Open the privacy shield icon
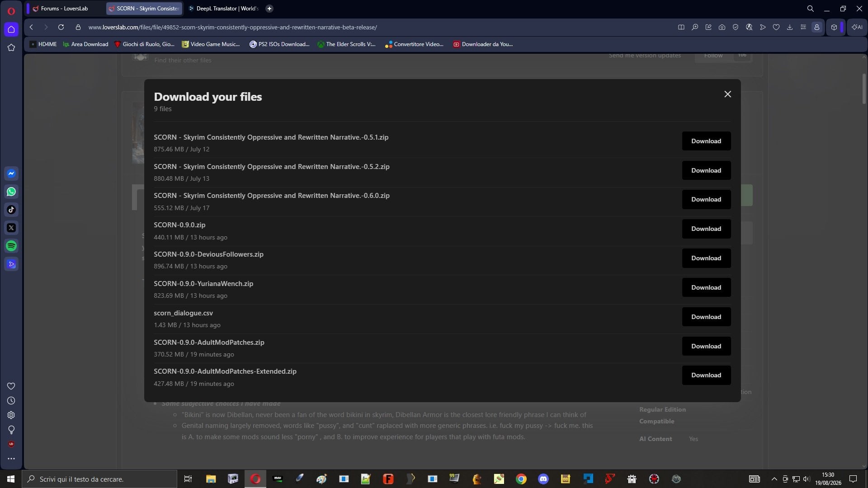The width and height of the screenshot is (868, 488). (x=736, y=27)
